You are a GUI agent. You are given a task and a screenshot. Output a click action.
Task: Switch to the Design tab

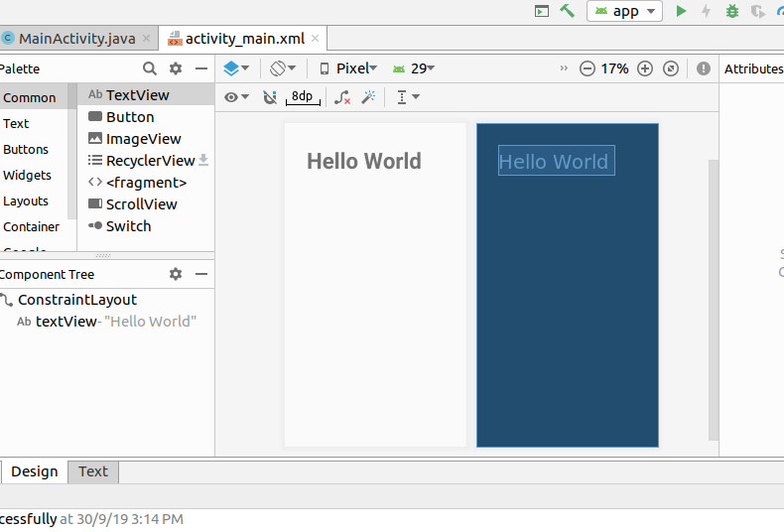tap(35, 471)
